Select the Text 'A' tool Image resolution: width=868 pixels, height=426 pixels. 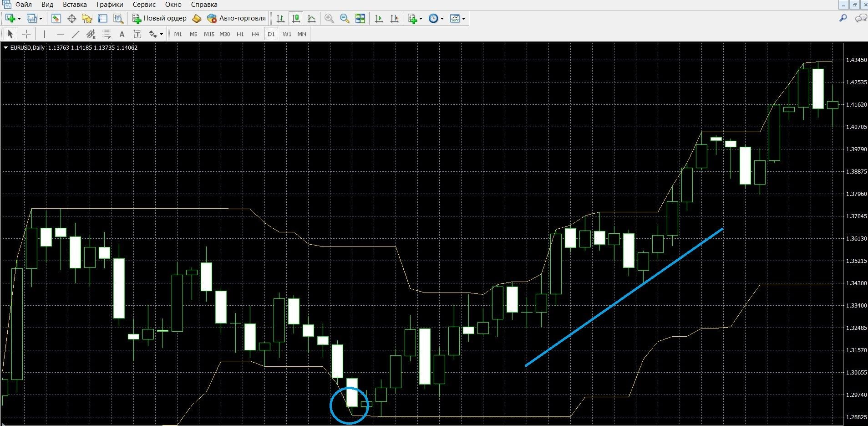[x=122, y=34]
